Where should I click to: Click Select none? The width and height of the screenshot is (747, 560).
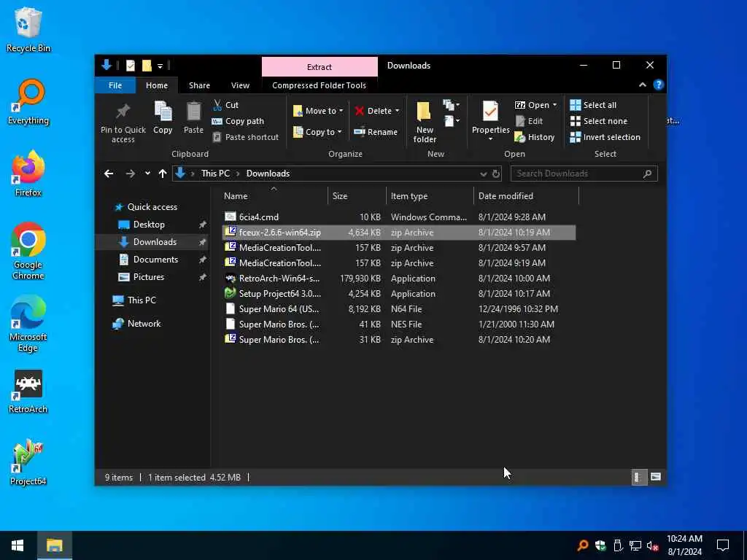pyautogui.click(x=599, y=121)
